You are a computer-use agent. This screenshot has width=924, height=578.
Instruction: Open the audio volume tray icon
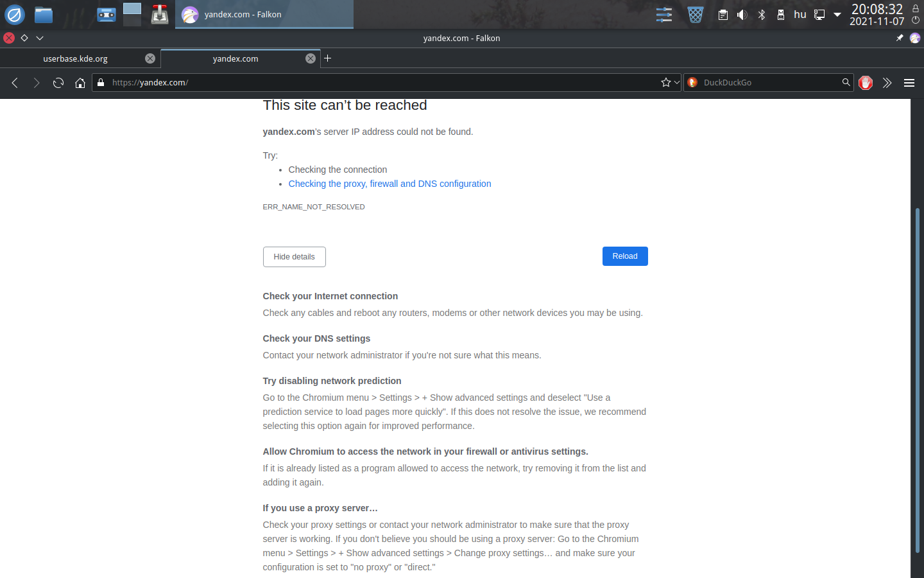coord(742,14)
